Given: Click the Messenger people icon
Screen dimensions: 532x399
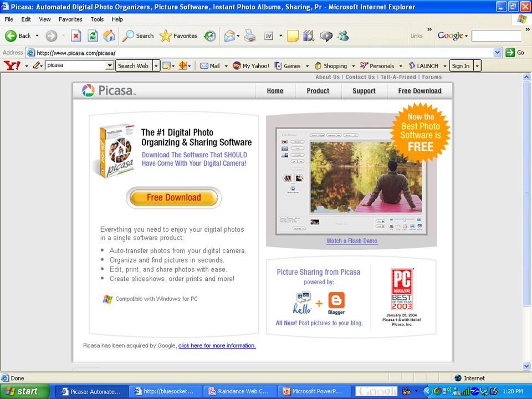Looking at the screenshot, I should click(x=343, y=35).
